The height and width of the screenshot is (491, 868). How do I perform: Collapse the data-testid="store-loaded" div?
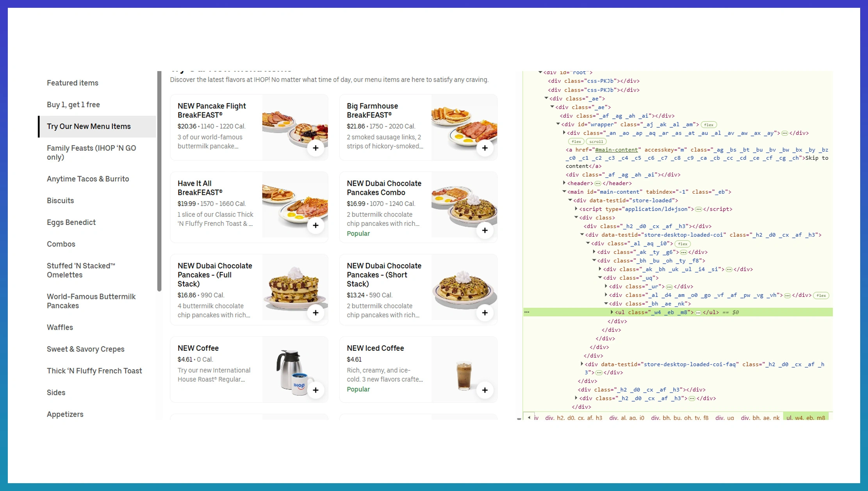point(570,200)
